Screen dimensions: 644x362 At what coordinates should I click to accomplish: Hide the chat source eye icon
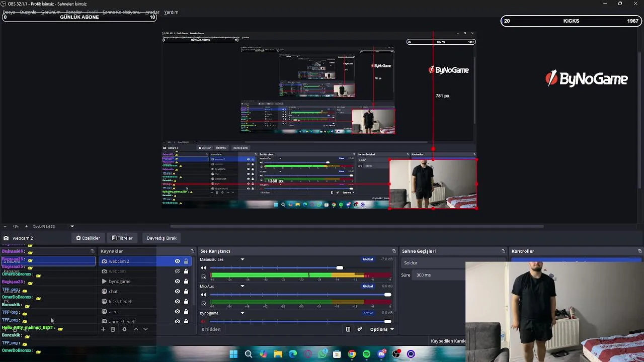coord(177,292)
